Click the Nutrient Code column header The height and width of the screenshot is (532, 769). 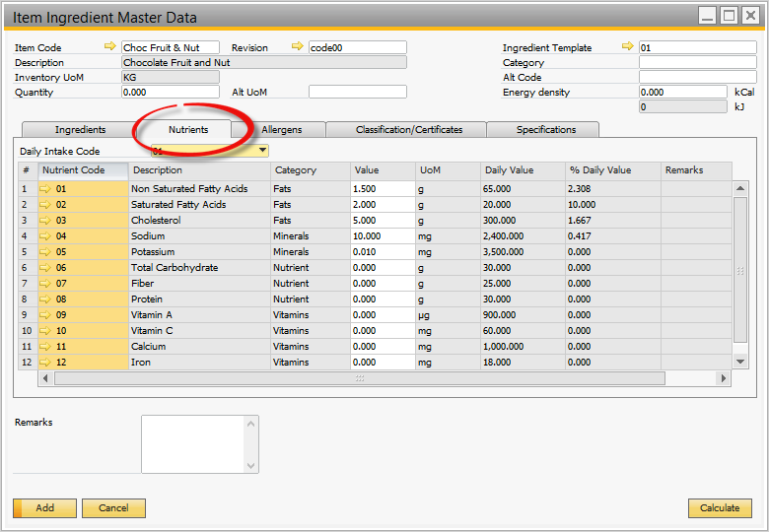coord(83,170)
